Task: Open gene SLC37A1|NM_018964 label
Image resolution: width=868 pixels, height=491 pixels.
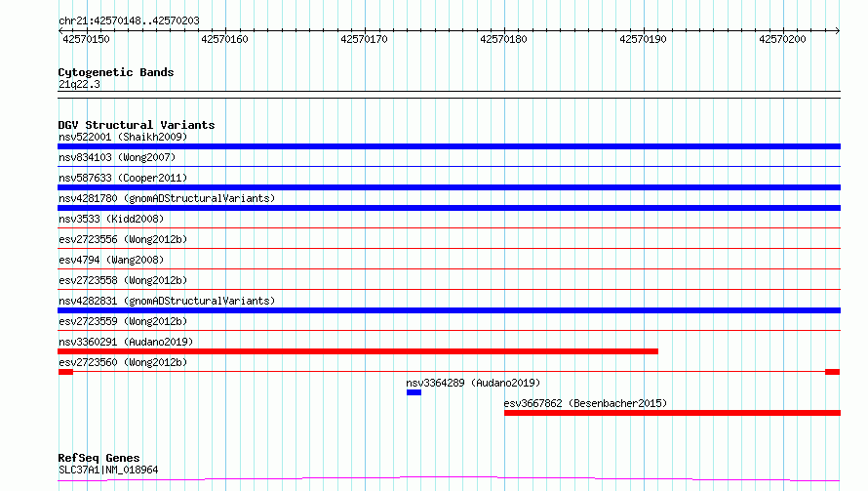Action: tap(108, 470)
